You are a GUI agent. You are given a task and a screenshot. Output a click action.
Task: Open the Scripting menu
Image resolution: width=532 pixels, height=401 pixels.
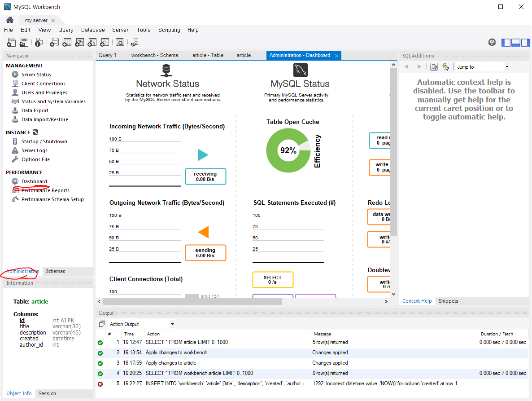click(x=169, y=30)
